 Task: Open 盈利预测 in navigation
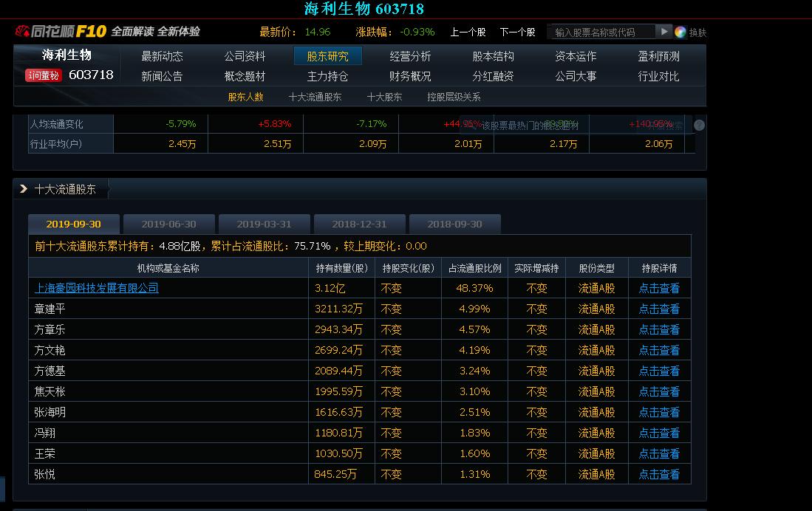point(658,56)
